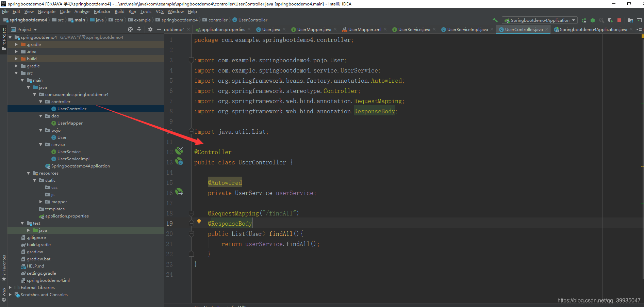Select HELP.md in project tree

[x=35, y=266]
